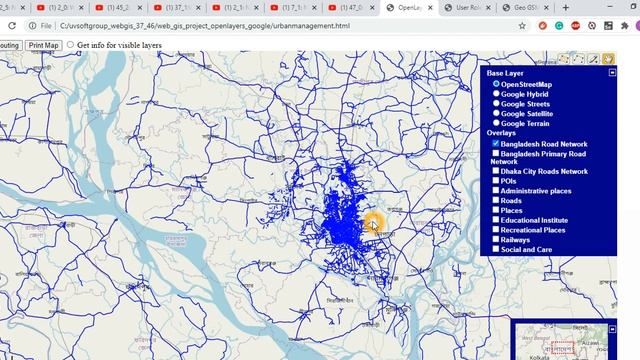Screen dimensions: 640x360
Task: Reload the page with the refresh icon
Action: tap(12, 26)
